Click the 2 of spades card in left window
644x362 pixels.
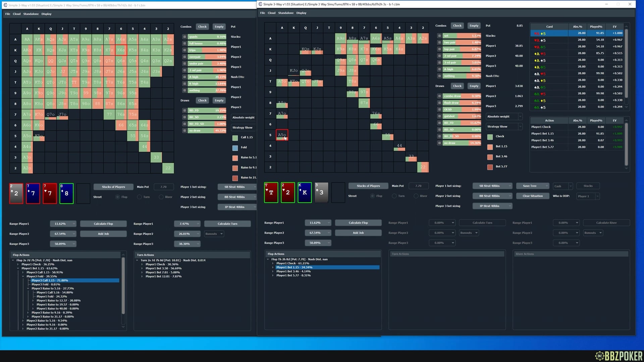point(16,193)
